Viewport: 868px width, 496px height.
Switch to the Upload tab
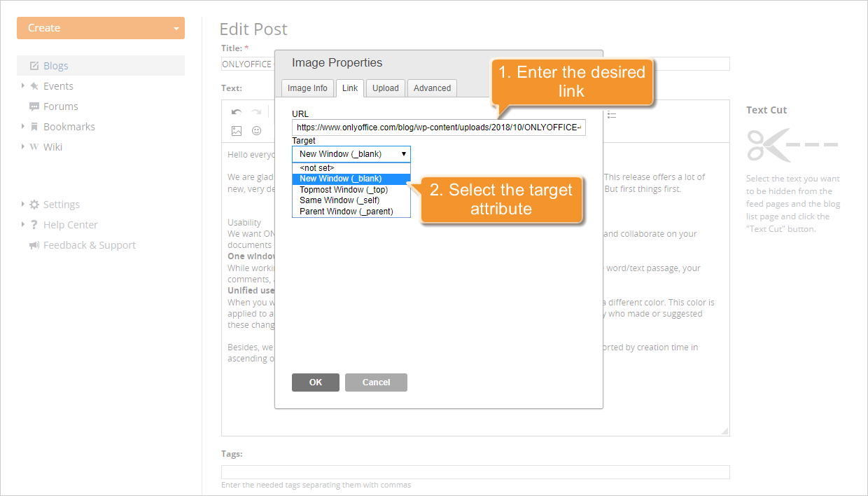(x=385, y=88)
